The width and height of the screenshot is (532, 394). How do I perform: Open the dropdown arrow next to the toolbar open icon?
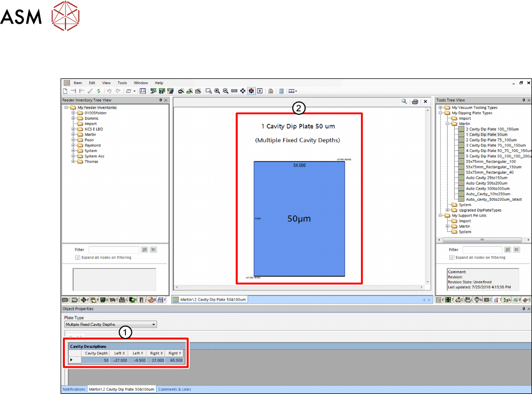135,91
